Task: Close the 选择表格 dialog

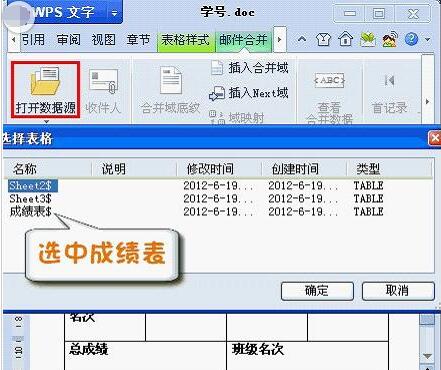Action: coord(435,138)
